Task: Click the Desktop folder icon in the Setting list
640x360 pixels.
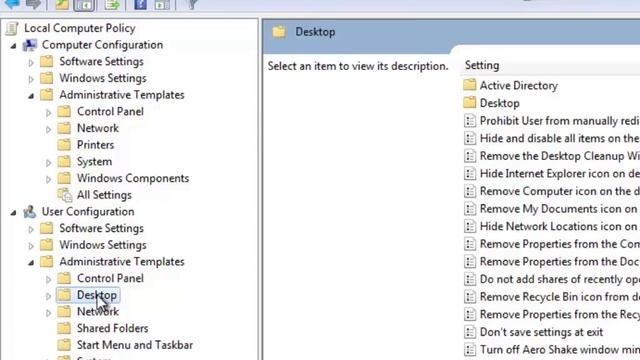Action: click(x=469, y=102)
